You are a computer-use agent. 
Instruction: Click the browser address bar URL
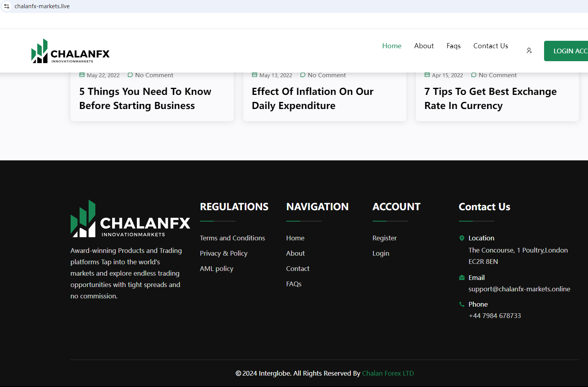[x=42, y=6]
